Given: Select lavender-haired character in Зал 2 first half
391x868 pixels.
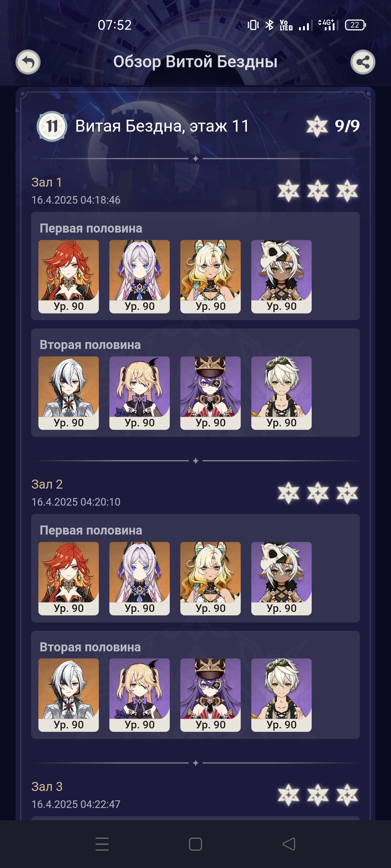Looking at the screenshot, I should point(139,579).
